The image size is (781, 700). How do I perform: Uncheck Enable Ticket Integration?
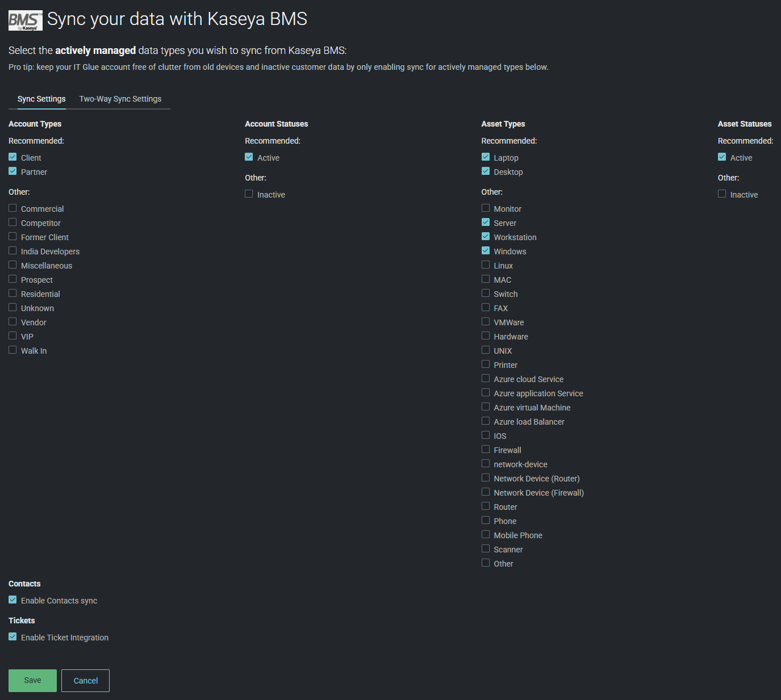pos(12,636)
